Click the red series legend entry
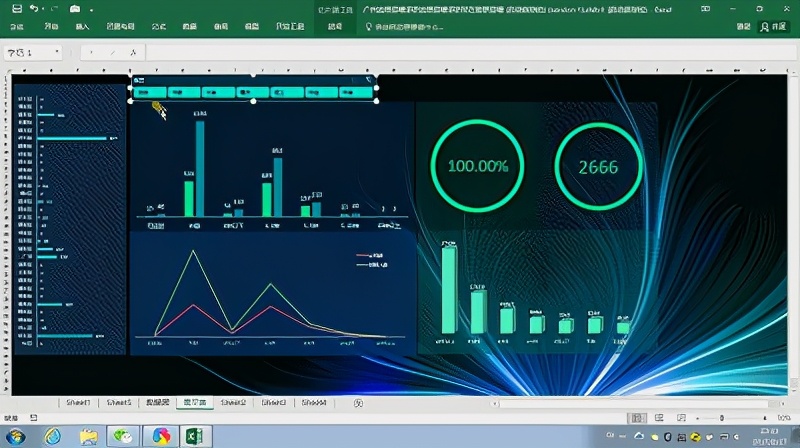Image resolution: width=800 pixels, height=448 pixels. [x=370, y=255]
